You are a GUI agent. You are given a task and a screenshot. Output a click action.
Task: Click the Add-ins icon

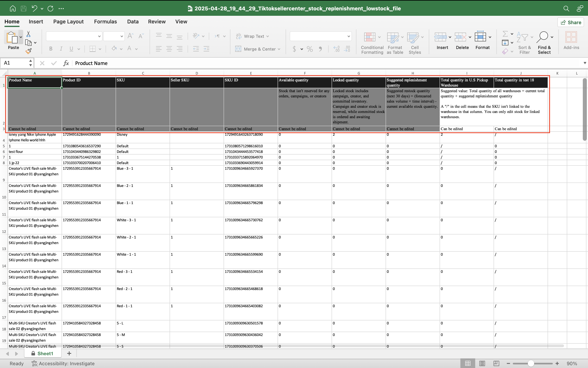point(571,37)
